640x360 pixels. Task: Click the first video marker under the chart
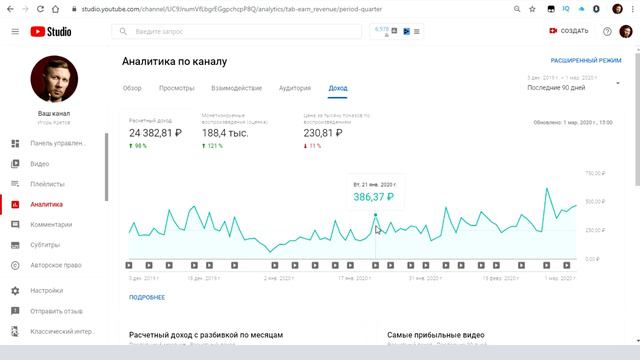click(x=129, y=265)
